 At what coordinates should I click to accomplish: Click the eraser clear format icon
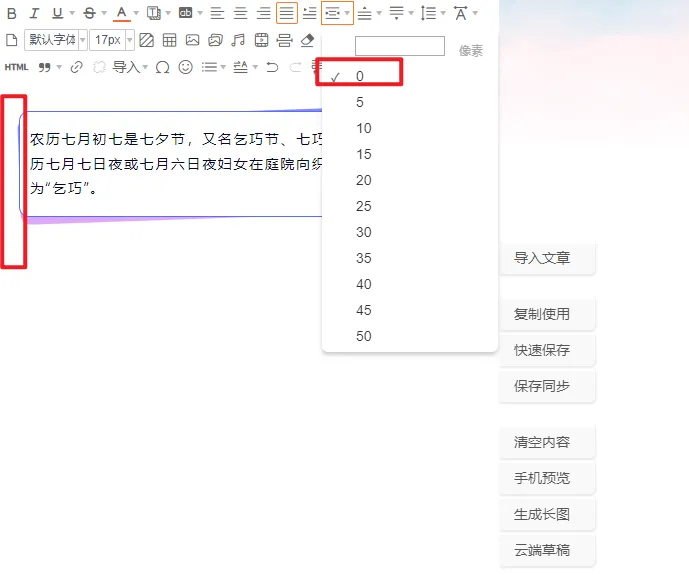coord(308,40)
